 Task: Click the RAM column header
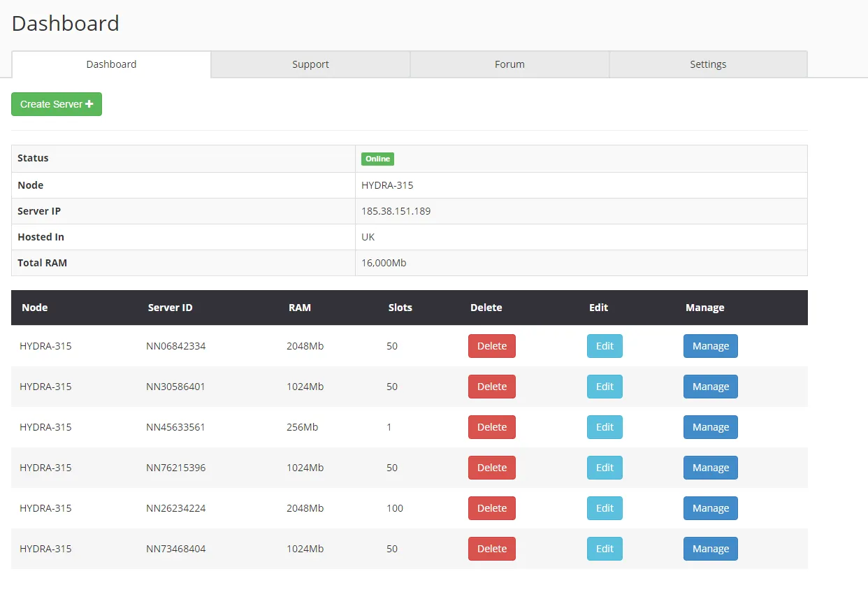tap(300, 308)
